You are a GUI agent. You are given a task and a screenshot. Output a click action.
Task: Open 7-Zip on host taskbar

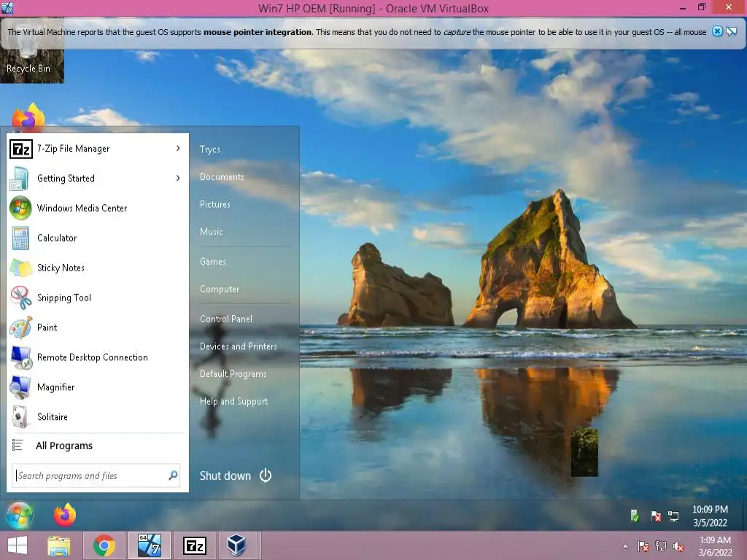(x=194, y=545)
